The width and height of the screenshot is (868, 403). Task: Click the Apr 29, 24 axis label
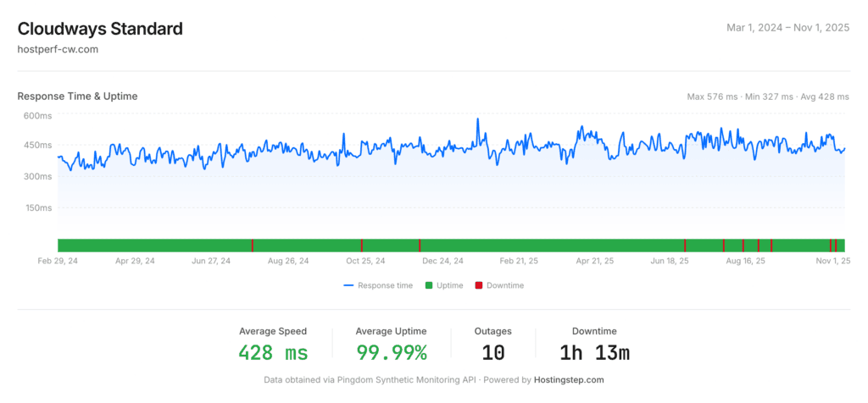135,261
